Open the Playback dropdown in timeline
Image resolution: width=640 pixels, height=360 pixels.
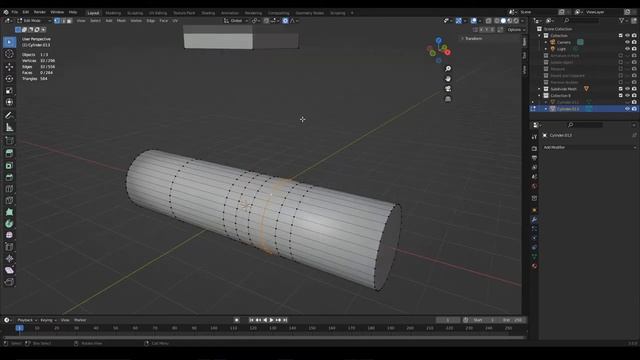(x=27, y=320)
